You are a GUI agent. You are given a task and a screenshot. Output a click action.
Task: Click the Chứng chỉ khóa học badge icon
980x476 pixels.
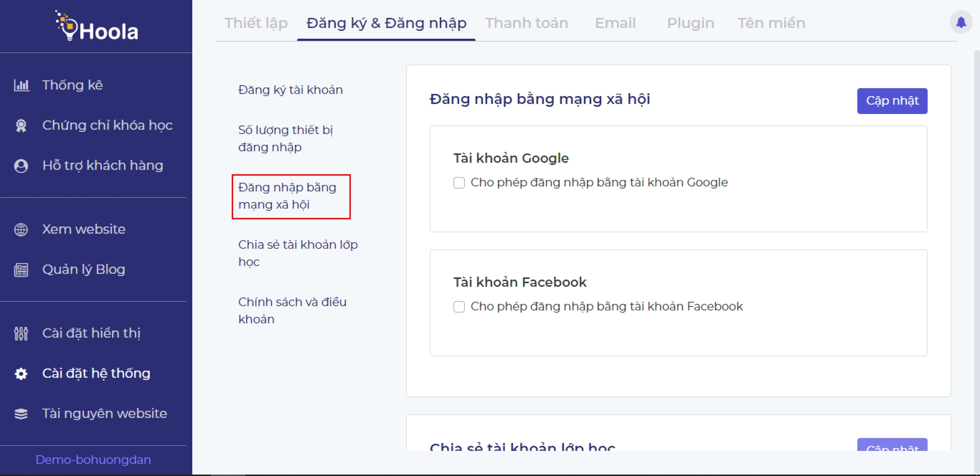(21, 125)
